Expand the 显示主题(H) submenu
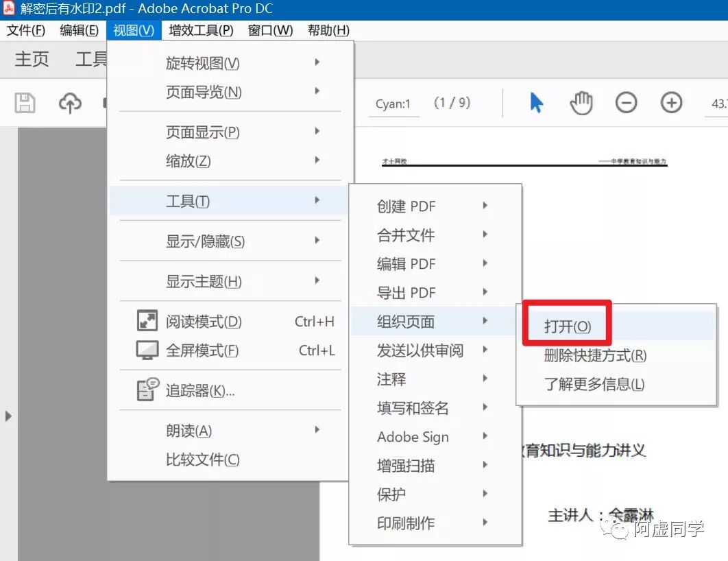The height and width of the screenshot is (561, 728). coord(230,281)
